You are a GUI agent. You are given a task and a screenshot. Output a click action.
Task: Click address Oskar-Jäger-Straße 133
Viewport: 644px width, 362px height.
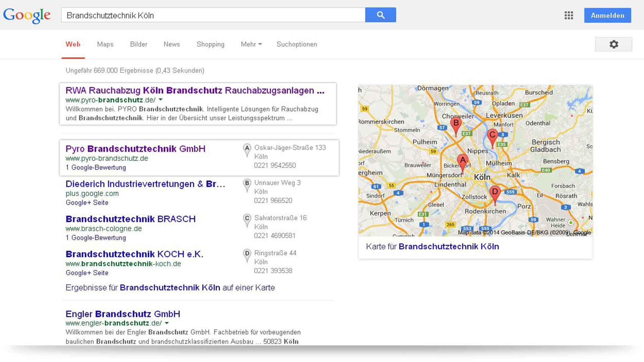point(290,148)
